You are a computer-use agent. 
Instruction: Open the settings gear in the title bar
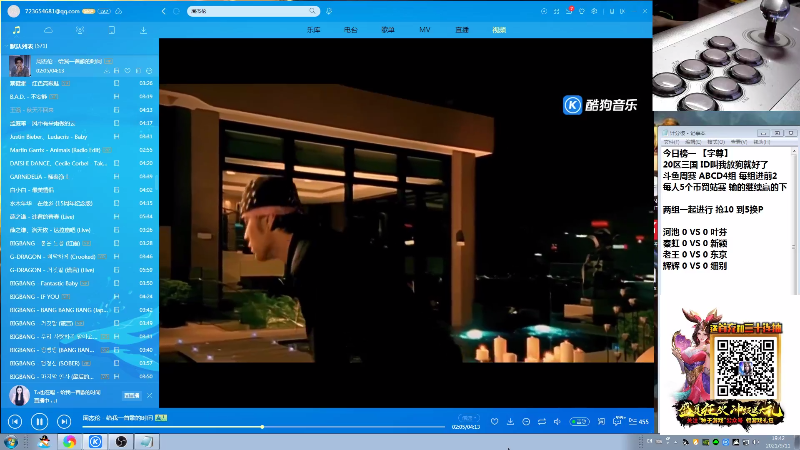coord(594,11)
